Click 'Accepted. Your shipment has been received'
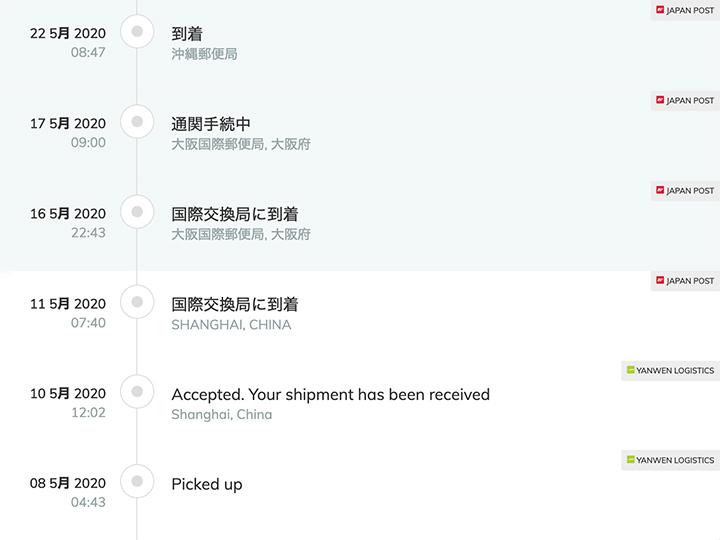Screen dimensions: 720x540 (x=331, y=394)
